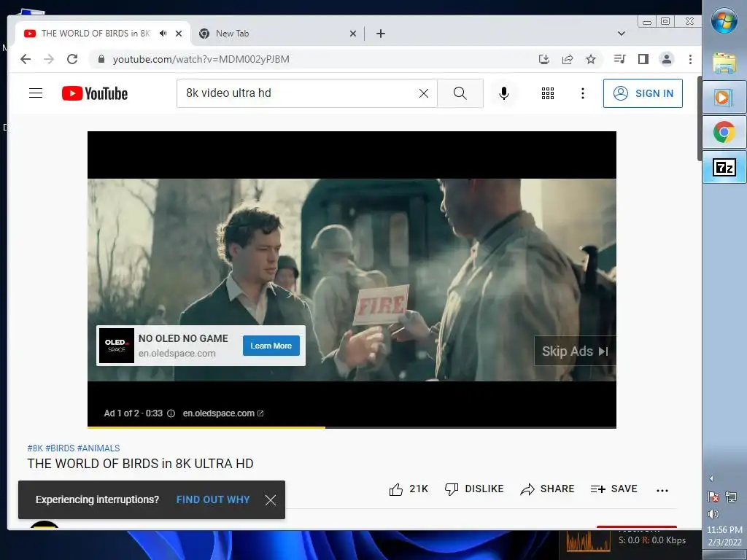Open the media controls toolbar icon

pyautogui.click(x=620, y=59)
